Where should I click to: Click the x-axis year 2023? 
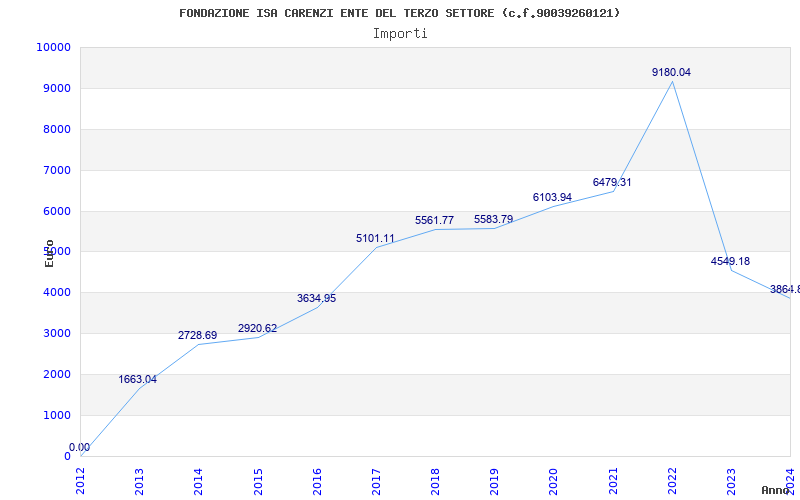tap(732, 482)
